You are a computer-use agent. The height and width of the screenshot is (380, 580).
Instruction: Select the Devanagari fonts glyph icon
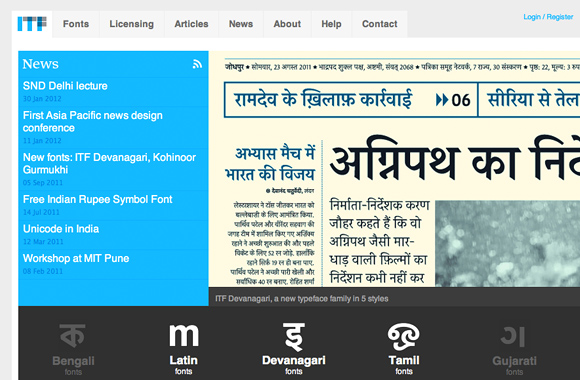pos(294,336)
